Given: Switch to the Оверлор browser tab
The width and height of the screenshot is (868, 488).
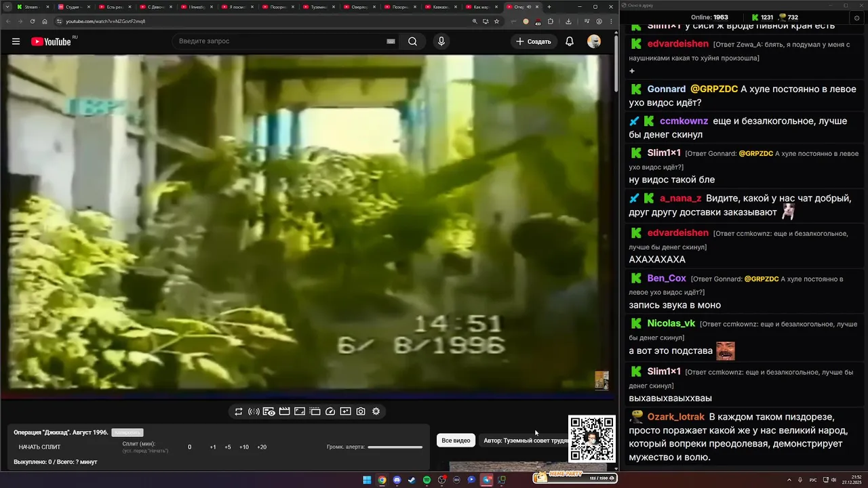Looking at the screenshot, I should tap(358, 7).
